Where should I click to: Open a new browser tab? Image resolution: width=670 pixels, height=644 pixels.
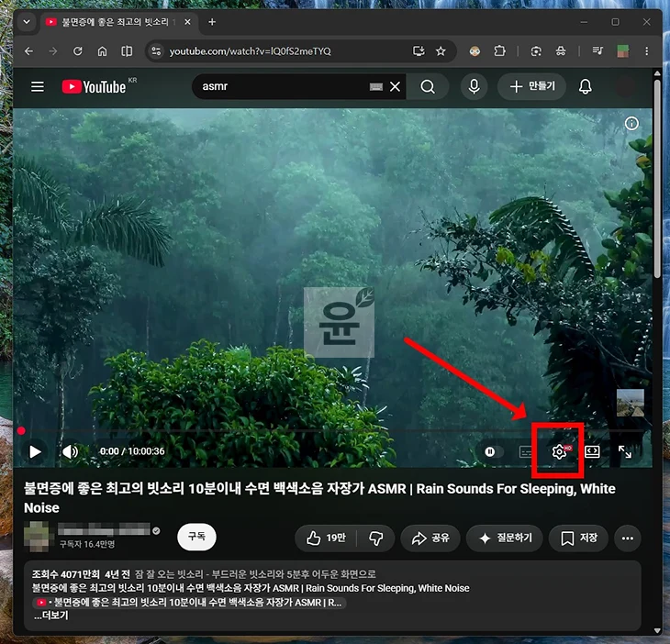pyautogui.click(x=212, y=22)
